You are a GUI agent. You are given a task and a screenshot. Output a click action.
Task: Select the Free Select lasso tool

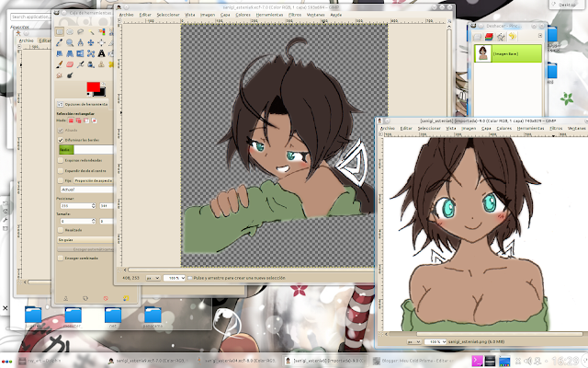click(x=80, y=31)
